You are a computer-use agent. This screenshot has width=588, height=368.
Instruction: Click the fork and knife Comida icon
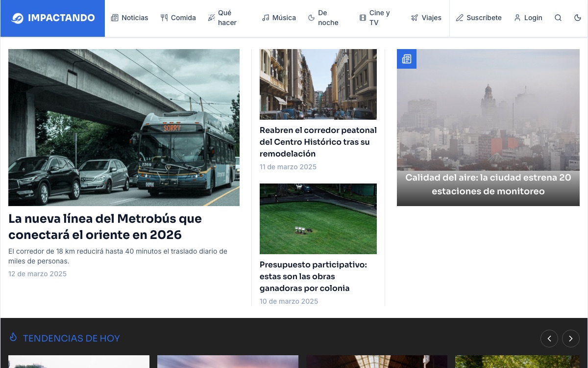pyautogui.click(x=164, y=18)
